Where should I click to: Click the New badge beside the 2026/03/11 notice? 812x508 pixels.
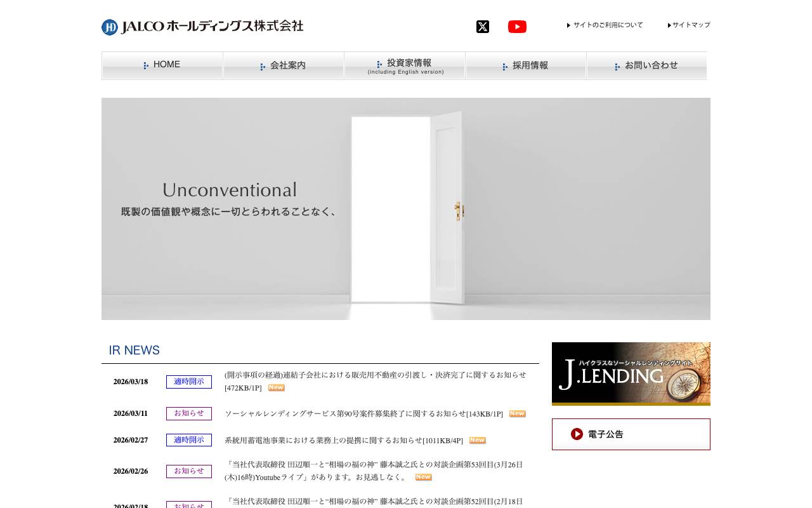[x=517, y=413]
